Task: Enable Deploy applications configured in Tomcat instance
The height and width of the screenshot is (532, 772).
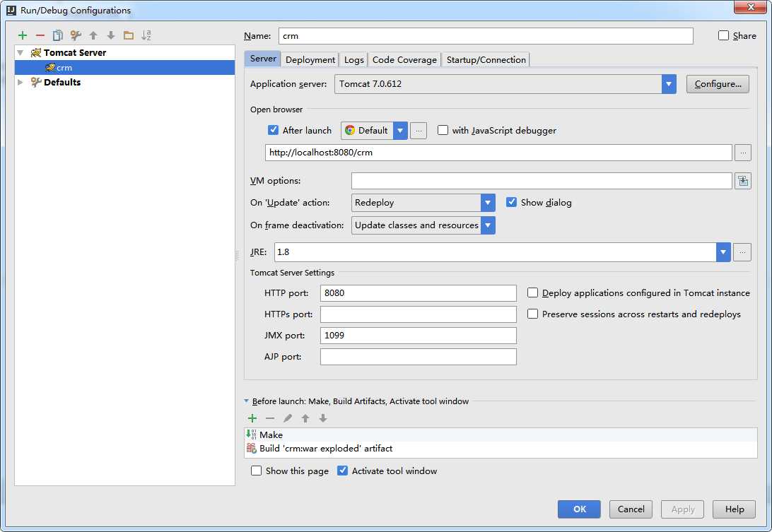Action: [533, 292]
